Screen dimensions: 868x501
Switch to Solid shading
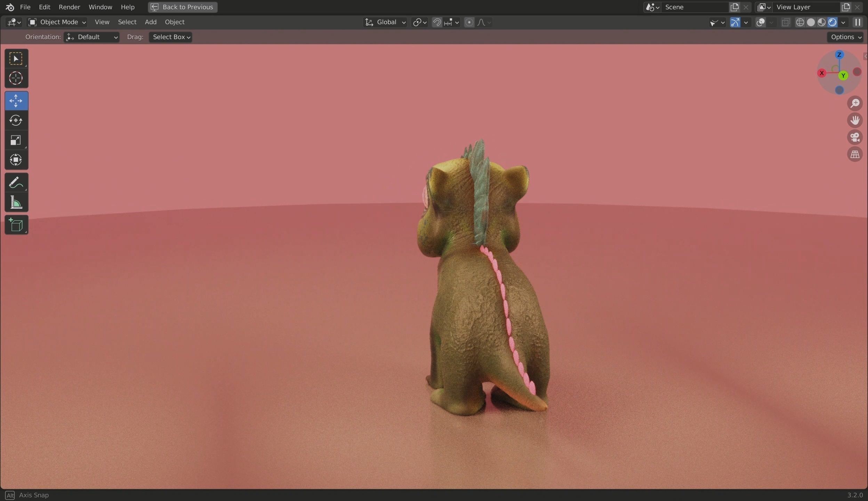pyautogui.click(x=811, y=22)
